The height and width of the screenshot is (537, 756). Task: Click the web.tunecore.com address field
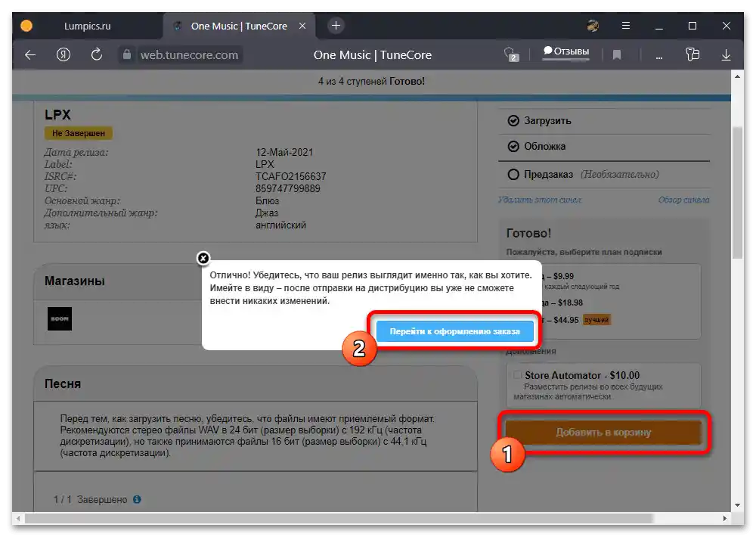coord(189,55)
